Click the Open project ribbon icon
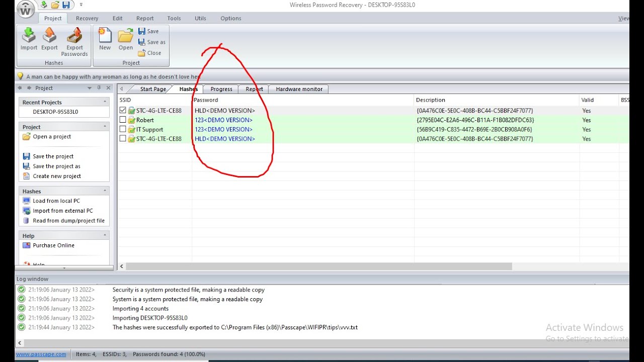 point(126,39)
